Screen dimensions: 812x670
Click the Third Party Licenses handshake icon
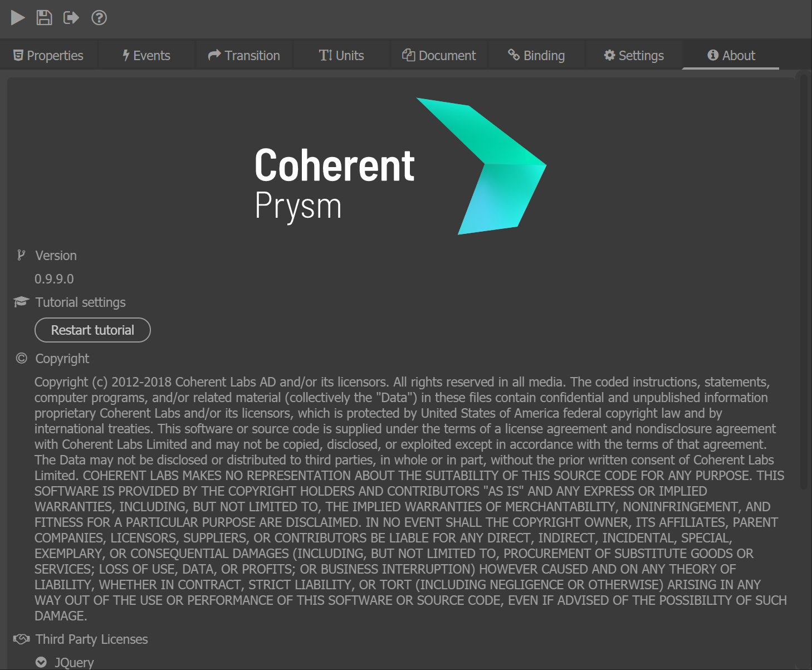21,639
